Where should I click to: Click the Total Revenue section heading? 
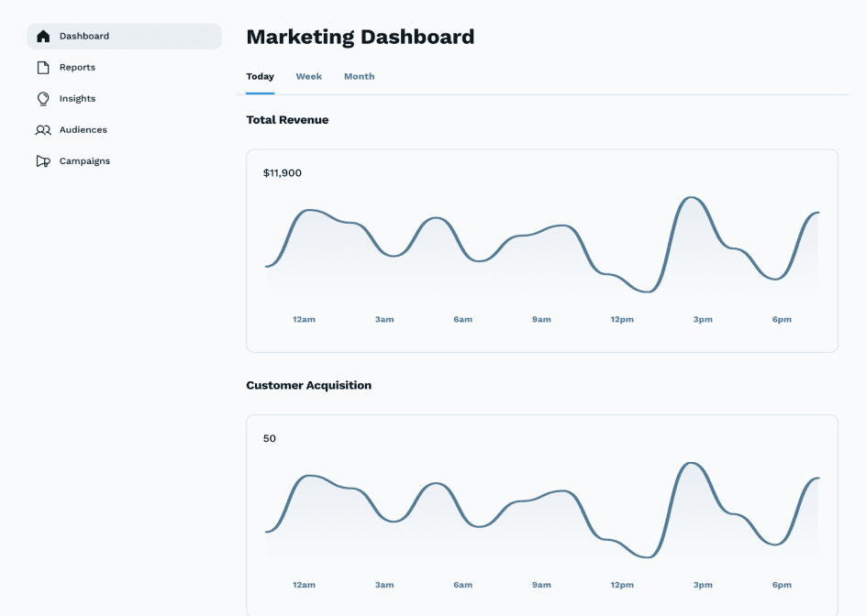(287, 120)
